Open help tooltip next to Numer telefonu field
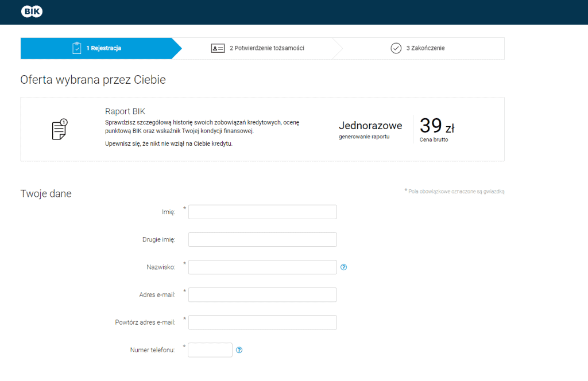The width and height of the screenshot is (588, 381). click(239, 350)
